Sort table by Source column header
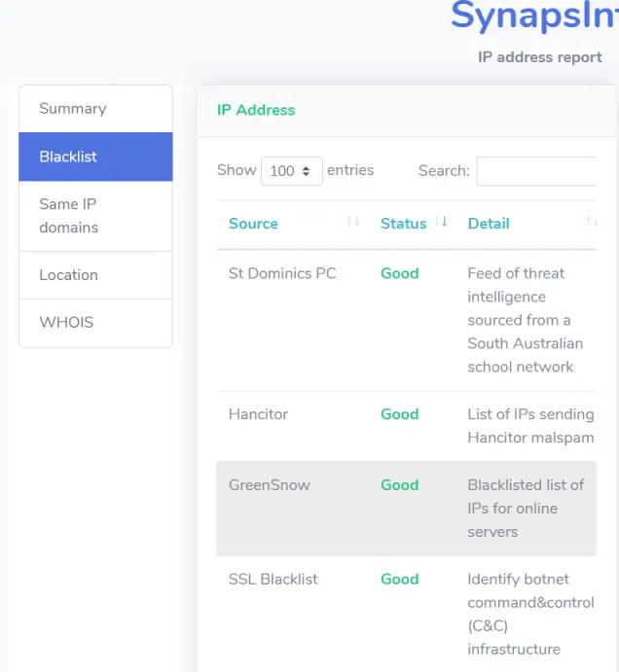Image resolution: width=619 pixels, height=672 pixels. pyautogui.click(x=253, y=224)
